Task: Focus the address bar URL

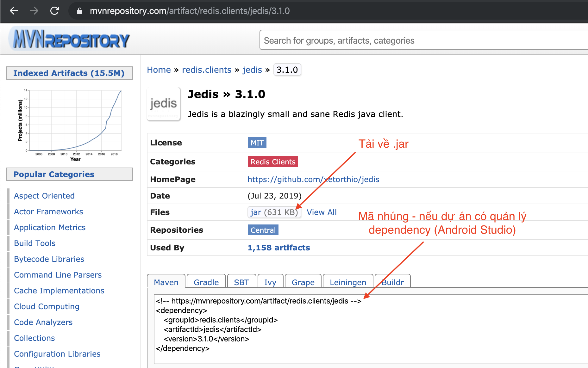Action: [x=190, y=11]
